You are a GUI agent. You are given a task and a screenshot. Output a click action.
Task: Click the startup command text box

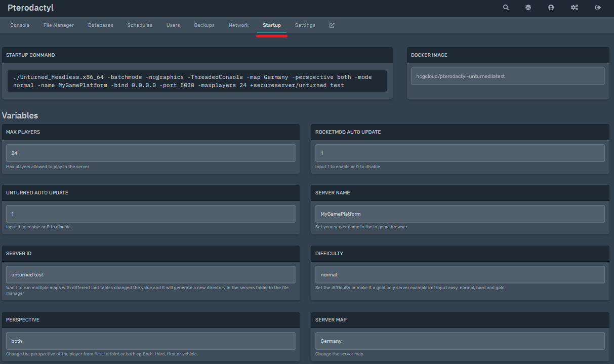[197, 81]
